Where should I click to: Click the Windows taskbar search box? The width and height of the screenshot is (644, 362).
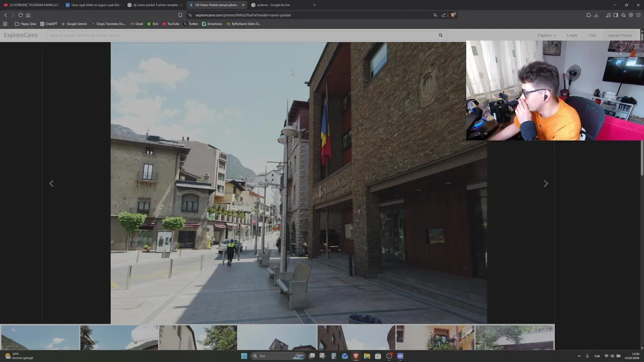click(x=278, y=356)
